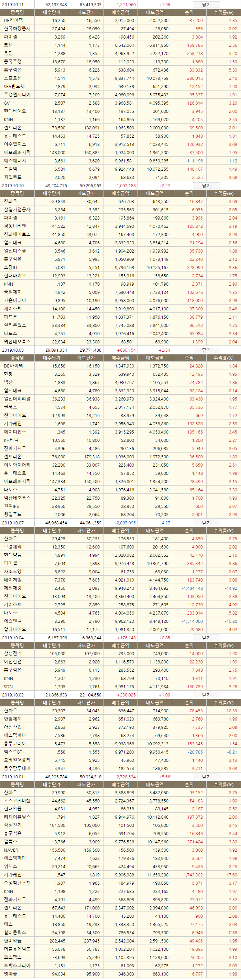Select the 압타바이오 stock name
The image size is (241, 980).
15,629
